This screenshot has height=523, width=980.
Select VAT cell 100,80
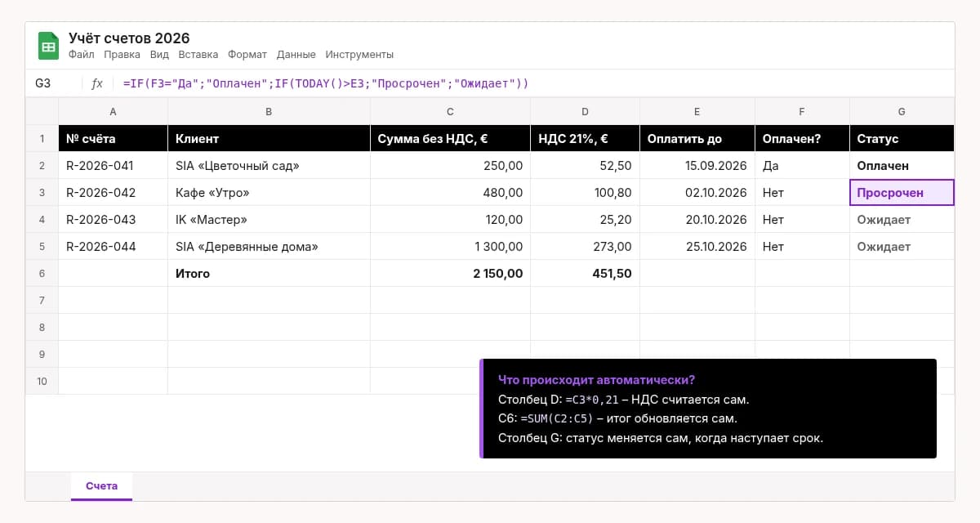pyautogui.click(x=585, y=193)
